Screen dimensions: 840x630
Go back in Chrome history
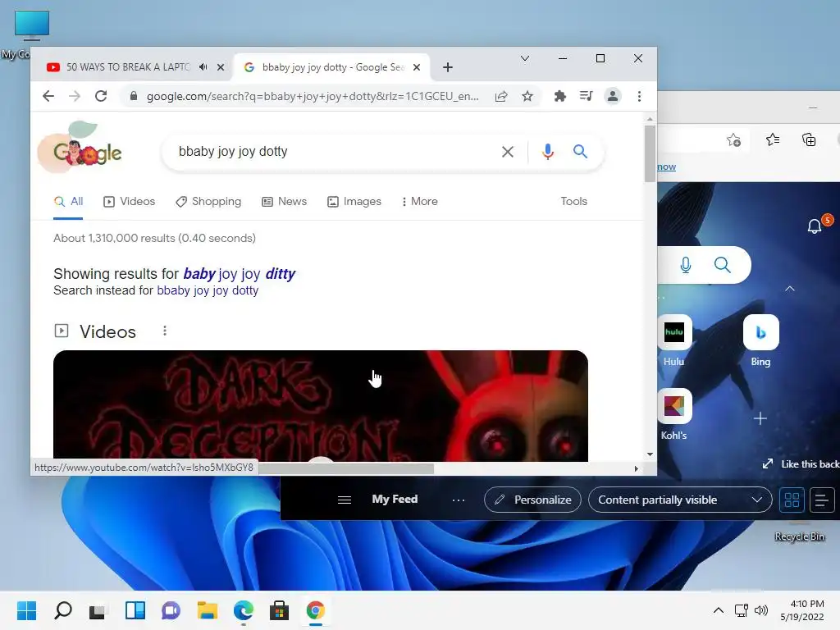coord(48,97)
